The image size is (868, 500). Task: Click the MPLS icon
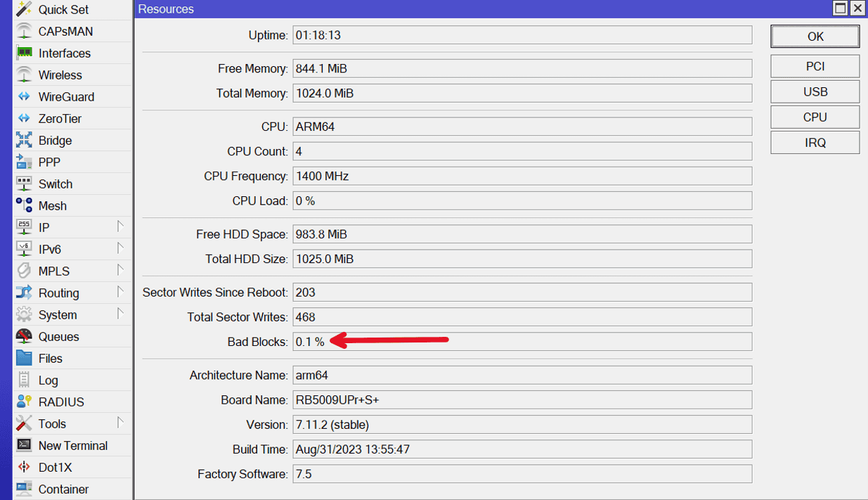[24, 271]
